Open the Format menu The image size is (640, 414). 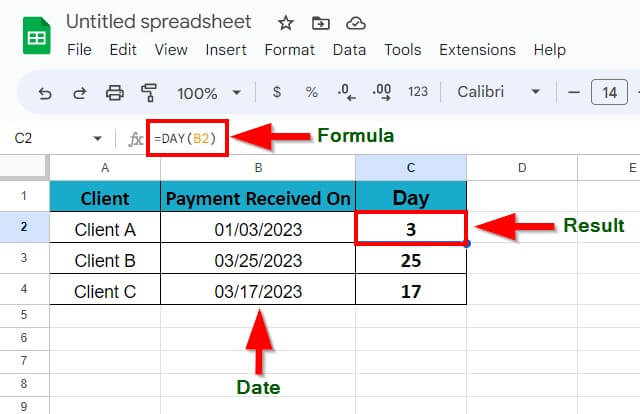(x=289, y=49)
